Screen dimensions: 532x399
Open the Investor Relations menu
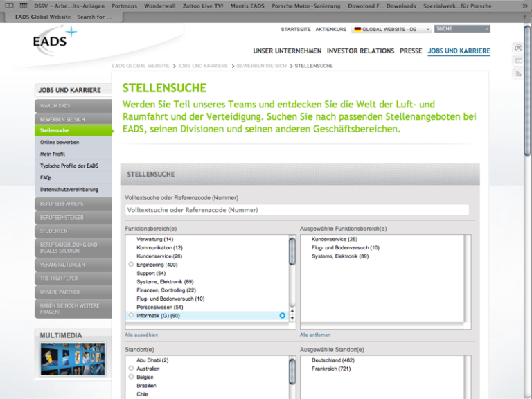tap(360, 51)
